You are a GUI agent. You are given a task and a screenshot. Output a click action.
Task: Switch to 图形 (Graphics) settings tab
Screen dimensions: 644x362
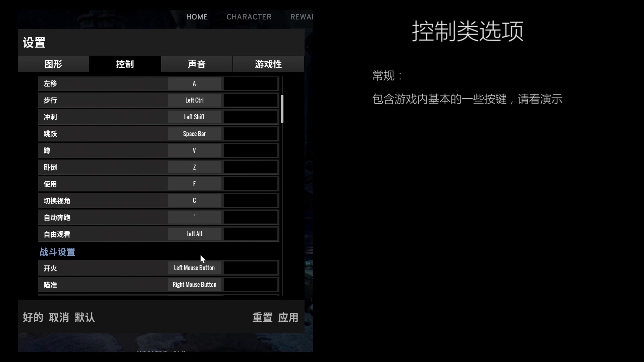[53, 64]
